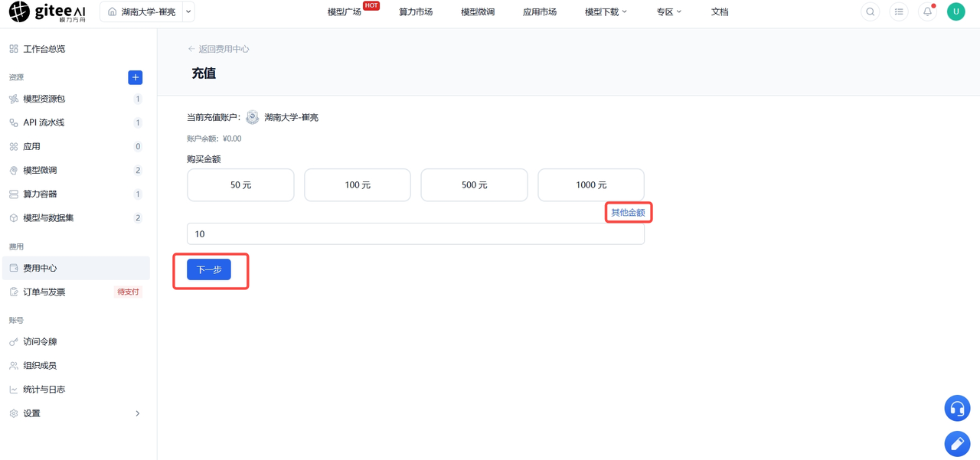Select the 50 元 amount option
980x460 pixels.
click(240, 185)
